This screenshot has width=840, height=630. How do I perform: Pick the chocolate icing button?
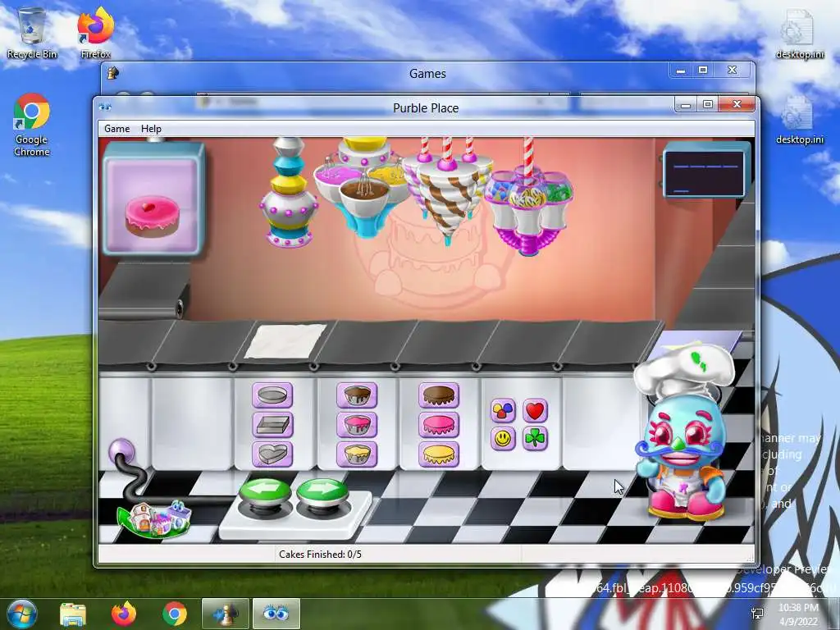click(x=439, y=395)
